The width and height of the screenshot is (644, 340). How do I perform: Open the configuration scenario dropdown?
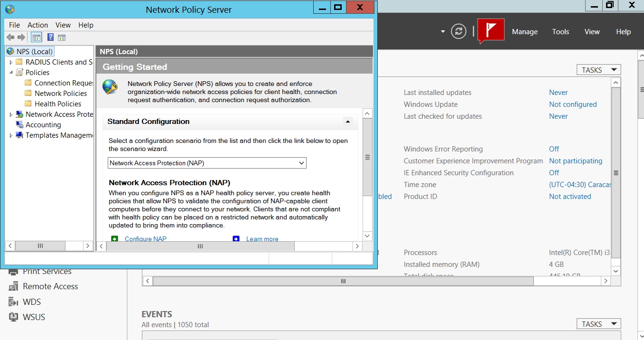(x=301, y=163)
